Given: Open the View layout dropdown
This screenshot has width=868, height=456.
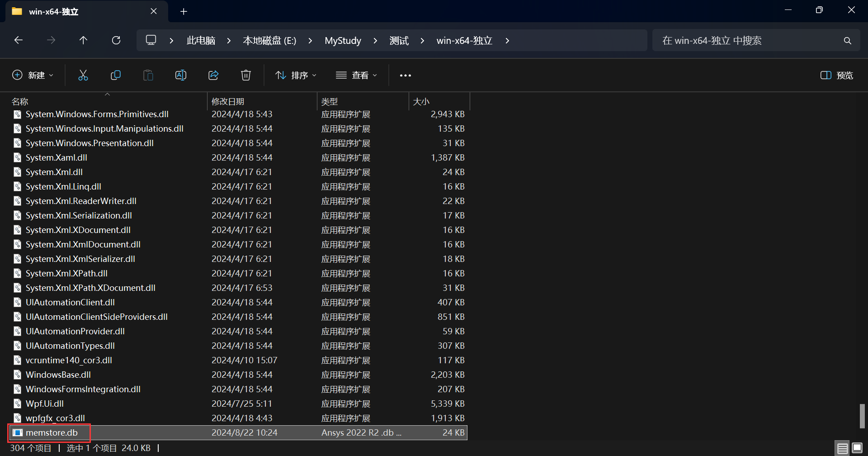Looking at the screenshot, I should pos(356,75).
